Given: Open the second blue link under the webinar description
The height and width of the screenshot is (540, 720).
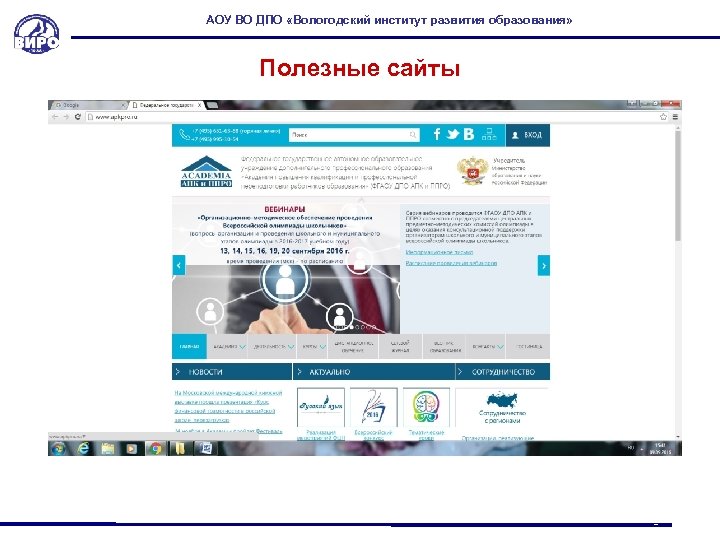Looking at the screenshot, I should coord(451,263).
